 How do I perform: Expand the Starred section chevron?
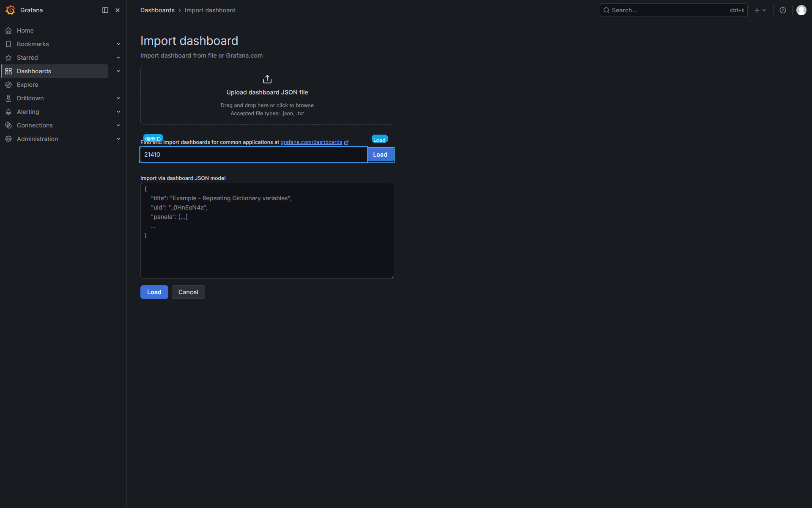[x=118, y=58]
